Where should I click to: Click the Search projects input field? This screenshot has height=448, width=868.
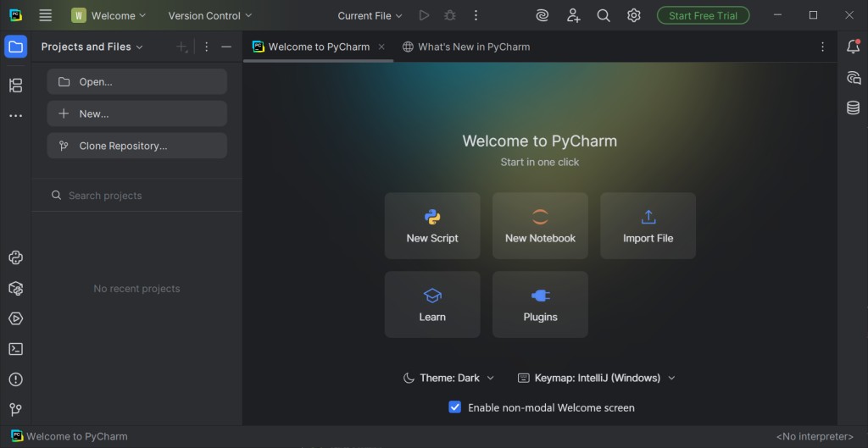tap(144, 196)
